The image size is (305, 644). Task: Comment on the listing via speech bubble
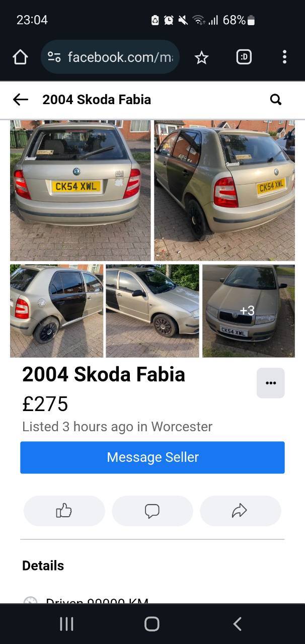click(152, 511)
